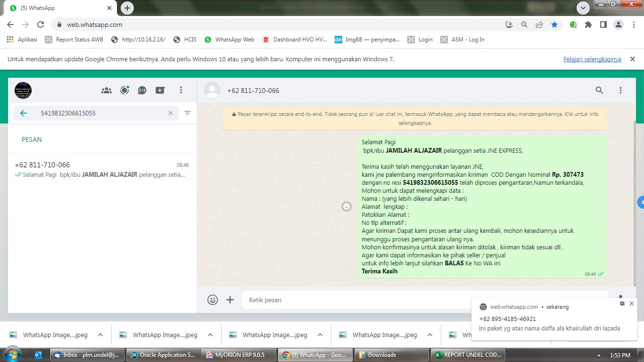
Task: Switch to REPORT UNDEL COD Excel window
Action: click(468, 355)
